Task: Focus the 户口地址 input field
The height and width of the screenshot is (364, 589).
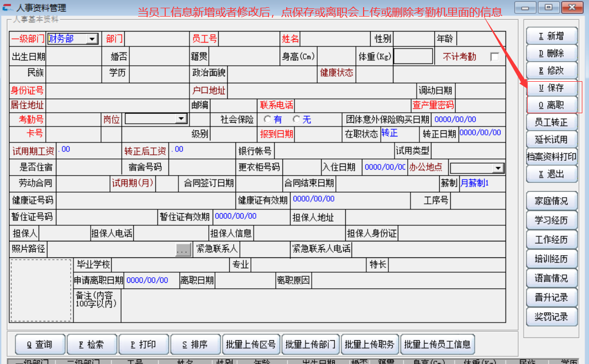Action: 322,91
